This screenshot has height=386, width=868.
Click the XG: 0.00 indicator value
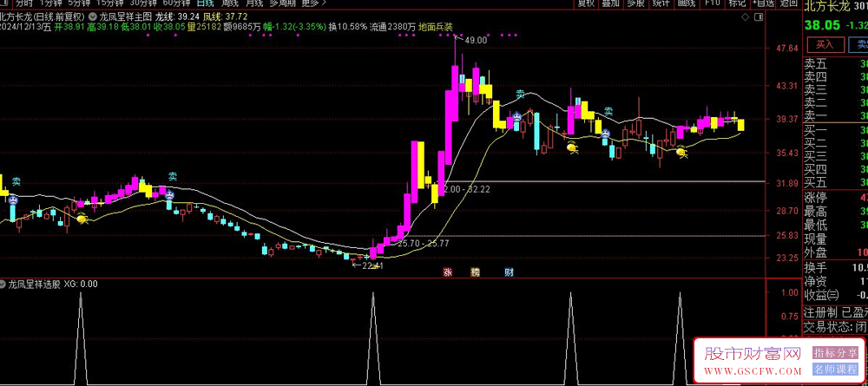pyautogui.click(x=81, y=284)
